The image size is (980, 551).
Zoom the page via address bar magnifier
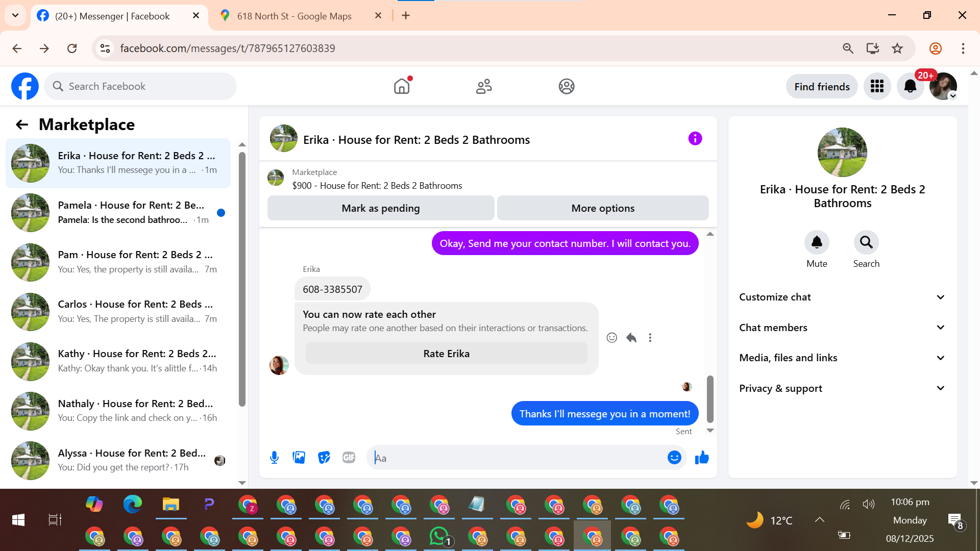tap(848, 48)
